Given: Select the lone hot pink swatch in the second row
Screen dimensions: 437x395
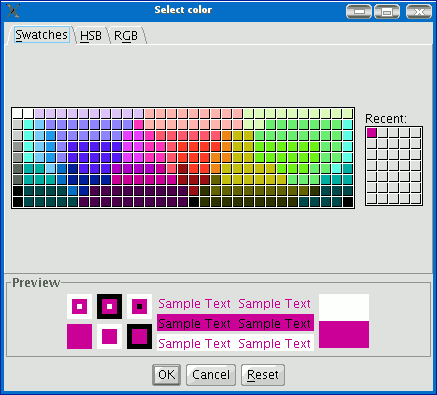Looking at the screenshot, I should pos(139,124).
